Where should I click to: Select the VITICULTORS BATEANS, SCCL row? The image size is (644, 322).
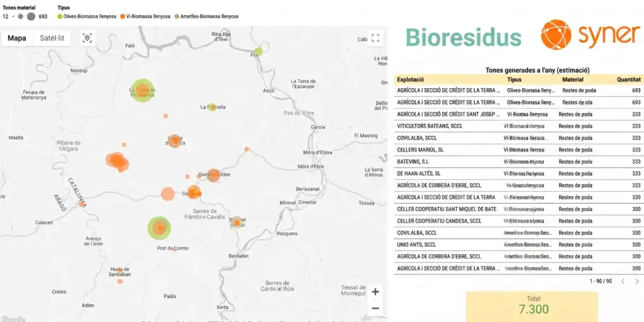519,126
